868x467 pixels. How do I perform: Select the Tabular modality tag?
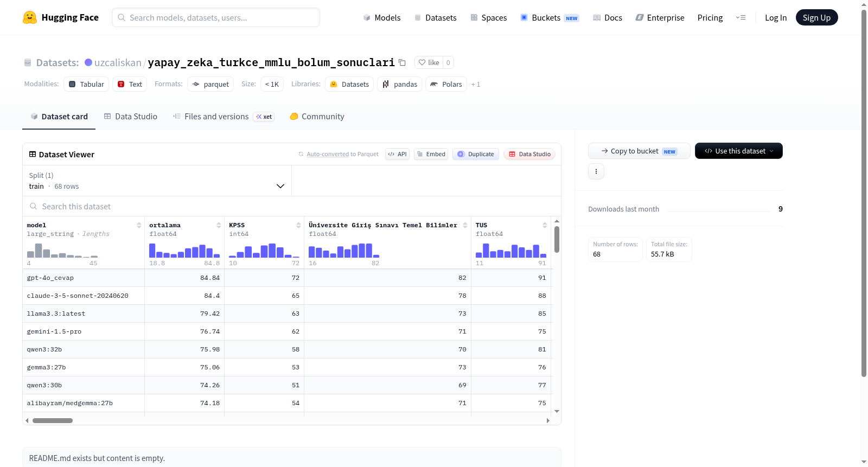86,84
